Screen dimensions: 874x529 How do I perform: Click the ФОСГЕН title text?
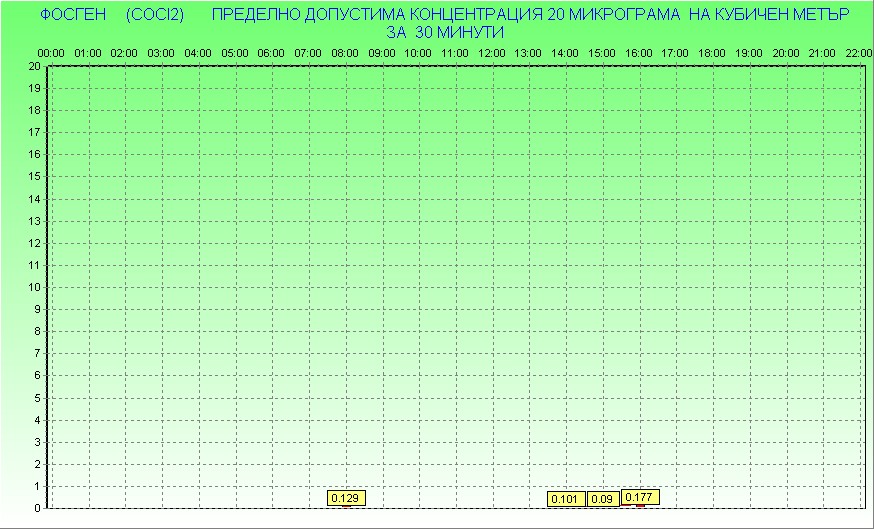tap(67, 15)
